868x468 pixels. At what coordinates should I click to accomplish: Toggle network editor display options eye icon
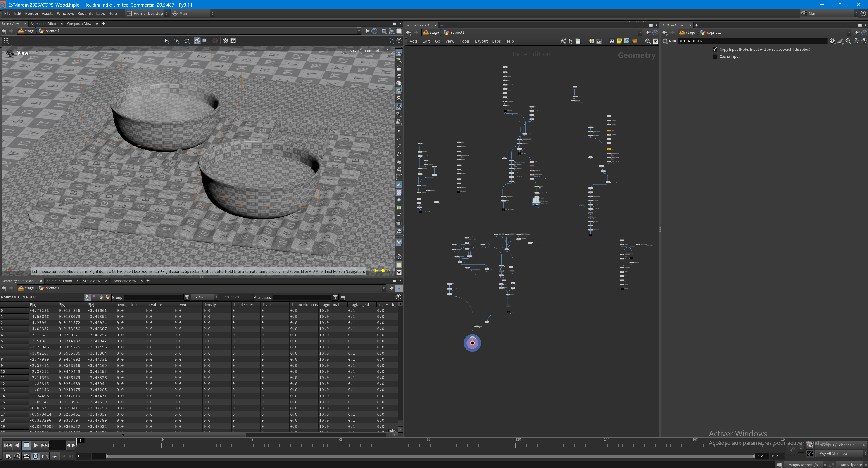point(655,41)
